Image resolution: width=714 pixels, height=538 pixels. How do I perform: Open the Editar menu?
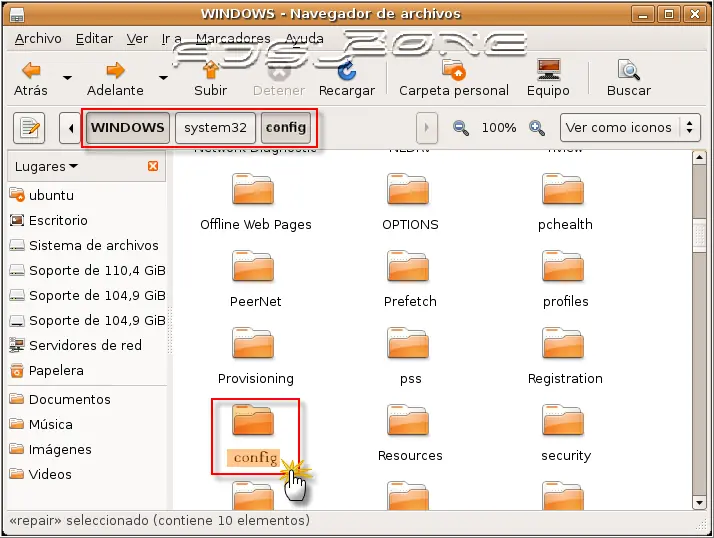[x=94, y=39]
